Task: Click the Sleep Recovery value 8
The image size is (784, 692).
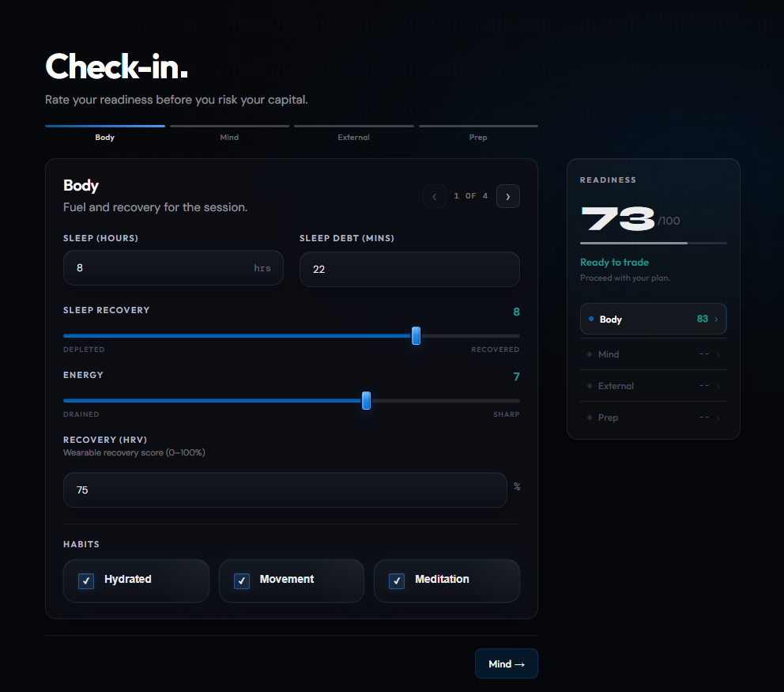Action: click(x=517, y=312)
